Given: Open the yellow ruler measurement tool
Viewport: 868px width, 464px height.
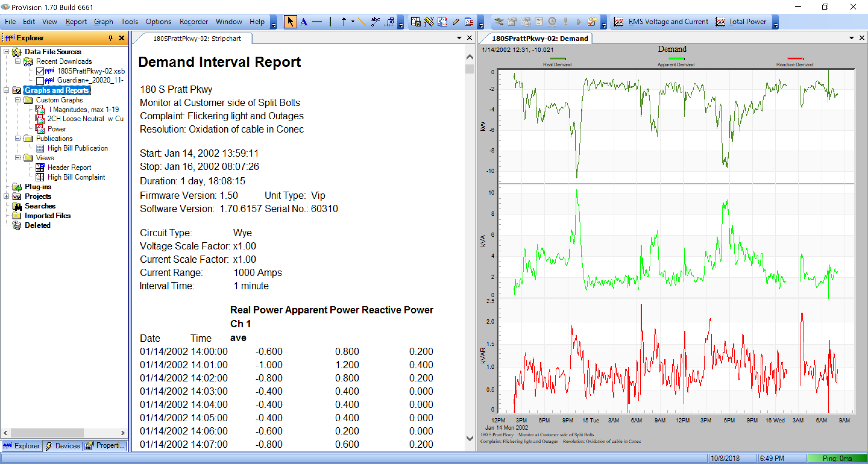Looking at the screenshot, I should [429, 21].
